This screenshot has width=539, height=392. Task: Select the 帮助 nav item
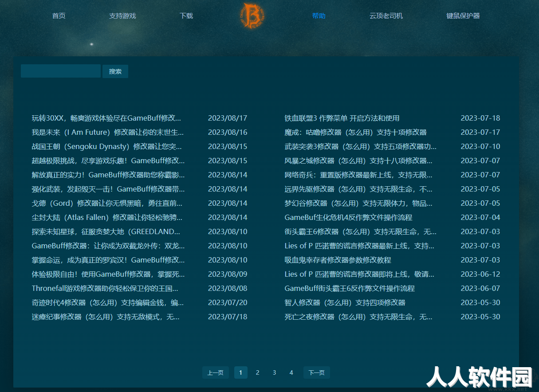[x=319, y=16]
